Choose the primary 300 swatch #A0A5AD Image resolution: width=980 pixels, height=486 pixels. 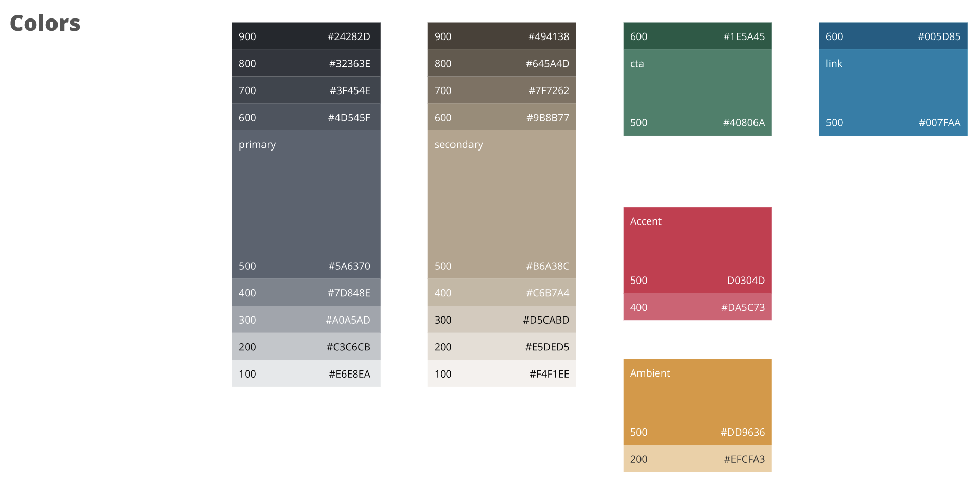(x=306, y=320)
